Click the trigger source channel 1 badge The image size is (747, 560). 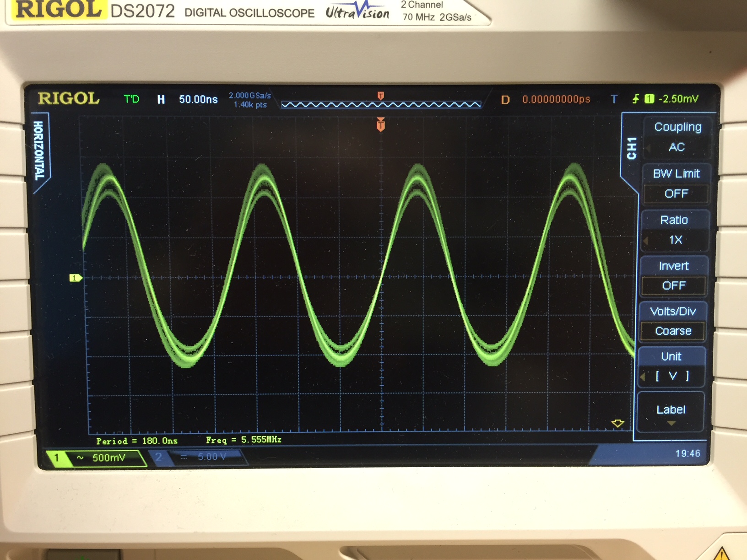(649, 99)
